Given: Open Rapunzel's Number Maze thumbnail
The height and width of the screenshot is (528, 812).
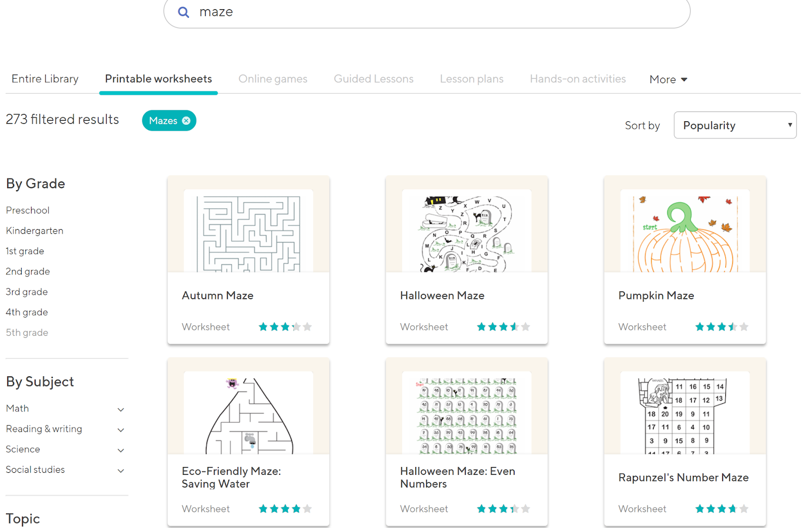Looking at the screenshot, I should [x=685, y=413].
